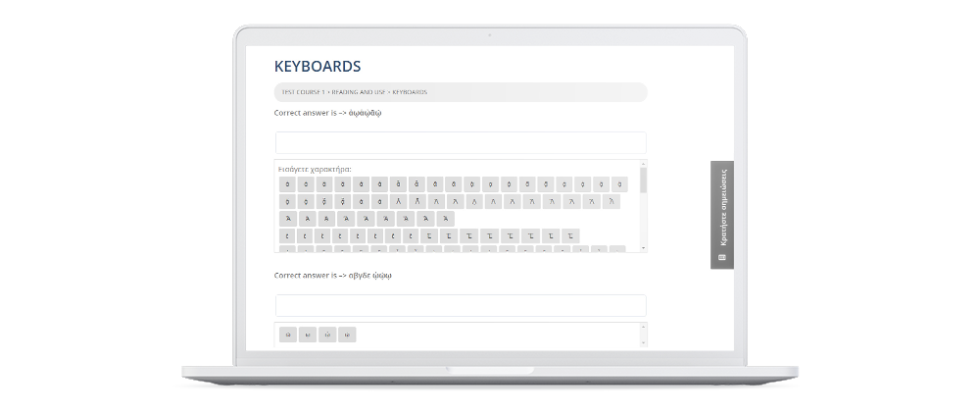Click 'Correct answer is' αβγδε text

click(x=333, y=276)
